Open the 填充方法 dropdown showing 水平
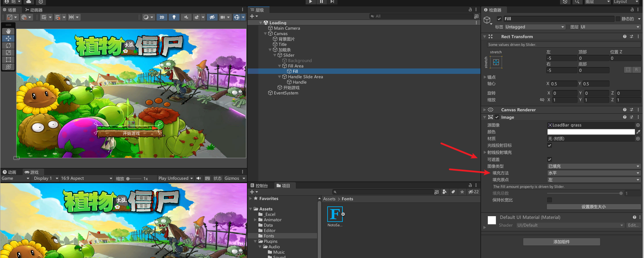This screenshot has width=644, height=258. (594, 173)
